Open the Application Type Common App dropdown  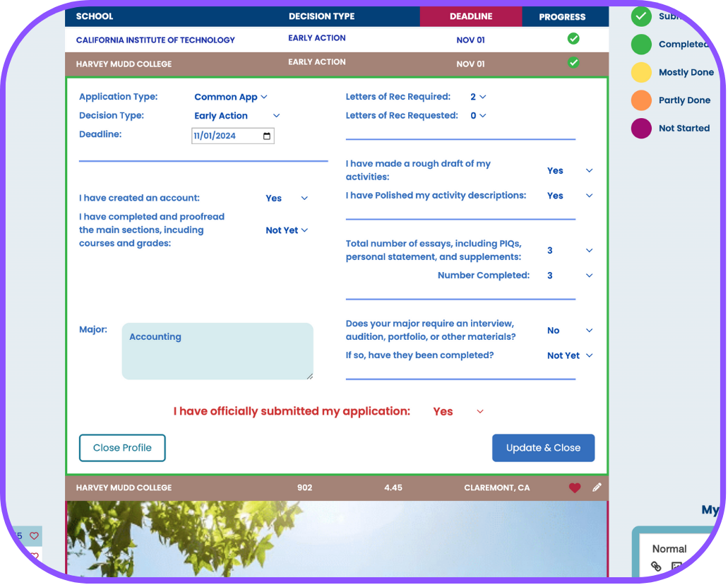(x=231, y=97)
